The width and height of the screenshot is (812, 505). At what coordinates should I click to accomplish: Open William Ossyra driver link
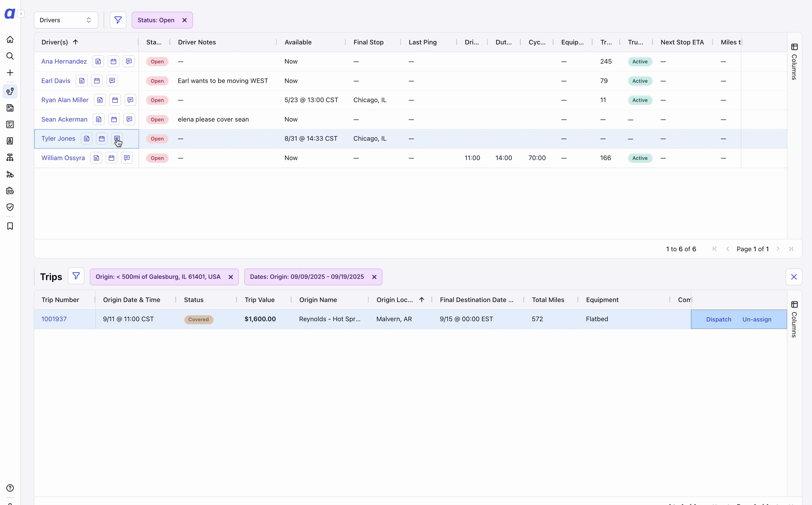click(x=63, y=158)
